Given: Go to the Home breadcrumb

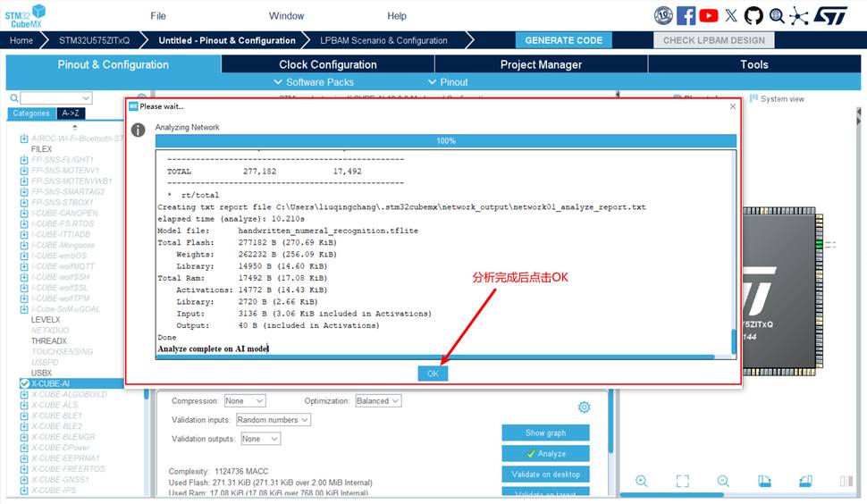Looking at the screenshot, I should point(21,40).
